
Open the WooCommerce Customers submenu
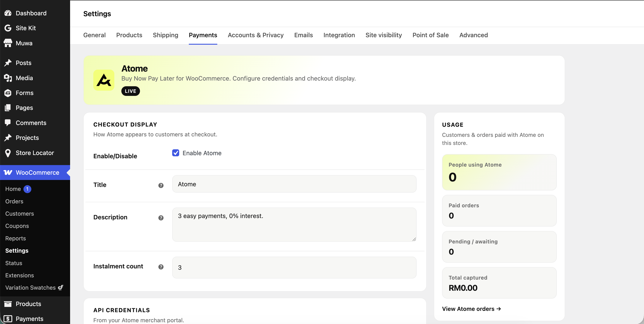[19, 214]
